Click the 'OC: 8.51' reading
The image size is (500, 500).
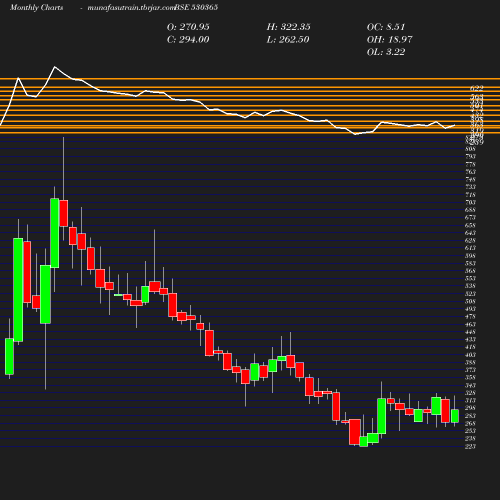pos(386,27)
